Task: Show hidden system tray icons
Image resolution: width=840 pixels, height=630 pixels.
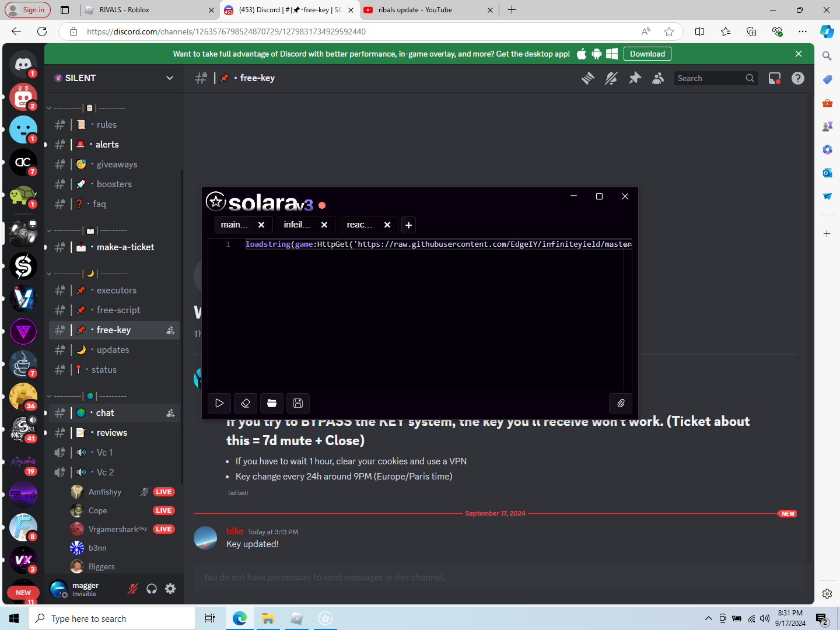Action: (708, 618)
